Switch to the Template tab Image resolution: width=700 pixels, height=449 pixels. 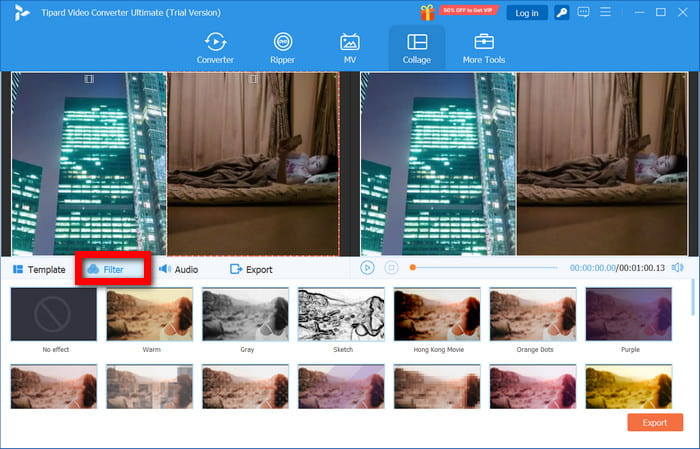39,270
